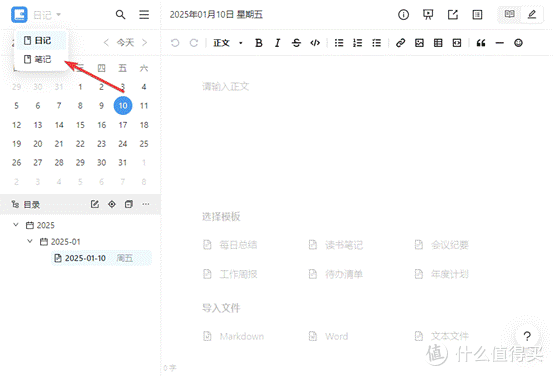Image resolution: width=553 pixels, height=376 pixels.
Task: Open the 正文 paragraph style dropdown
Action: tap(228, 43)
